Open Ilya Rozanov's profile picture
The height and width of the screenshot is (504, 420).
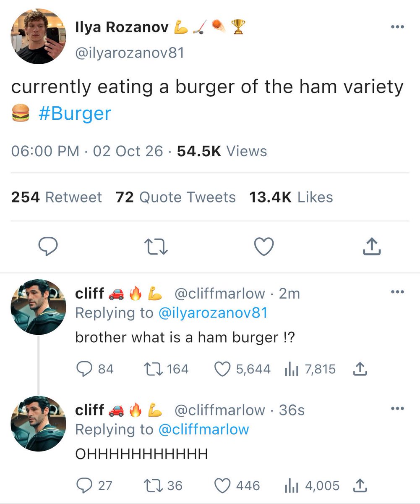click(38, 37)
